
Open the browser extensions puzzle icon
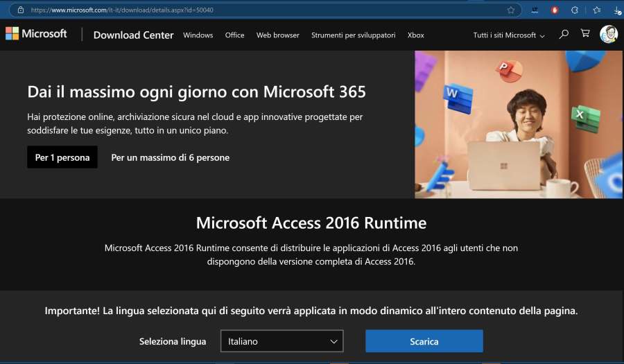tap(574, 10)
